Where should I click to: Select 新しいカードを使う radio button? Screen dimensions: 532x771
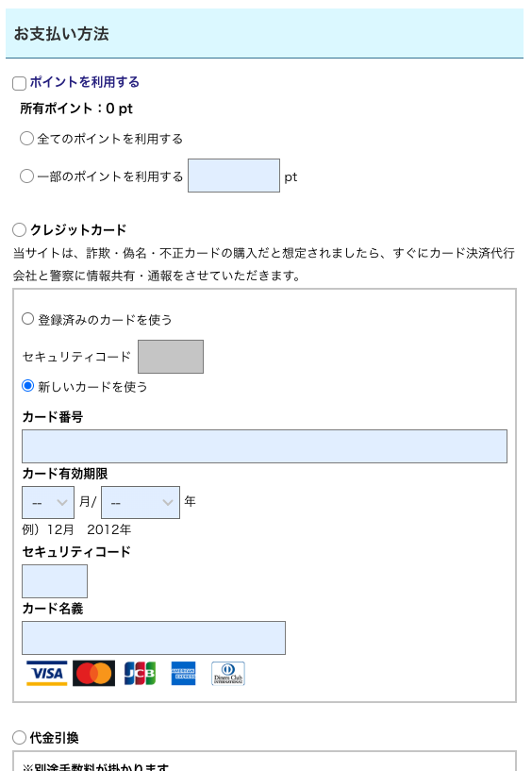(28, 386)
